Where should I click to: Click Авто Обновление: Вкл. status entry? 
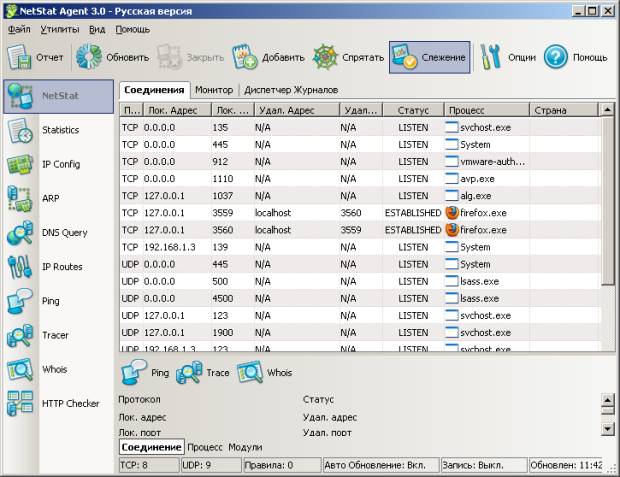(x=381, y=465)
